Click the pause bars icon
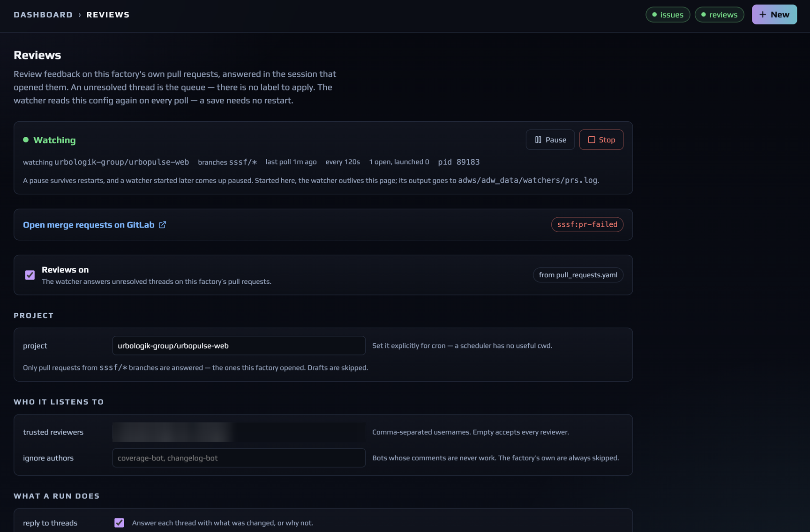Image resolution: width=810 pixels, height=532 pixels. tap(538, 140)
